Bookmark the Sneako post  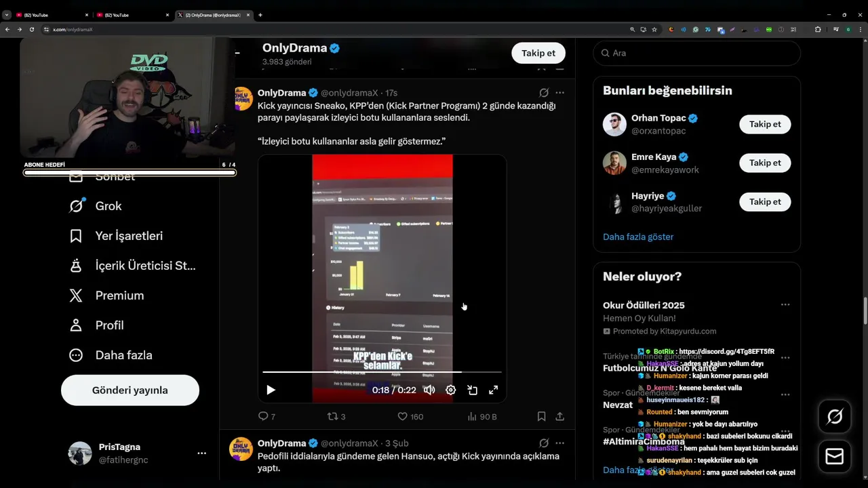(x=541, y=417)
